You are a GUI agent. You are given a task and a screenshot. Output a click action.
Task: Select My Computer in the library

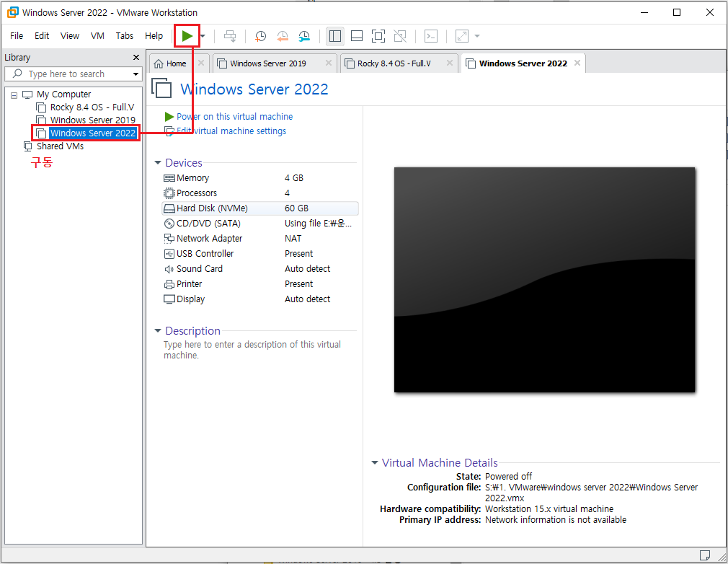pos(63,94)
